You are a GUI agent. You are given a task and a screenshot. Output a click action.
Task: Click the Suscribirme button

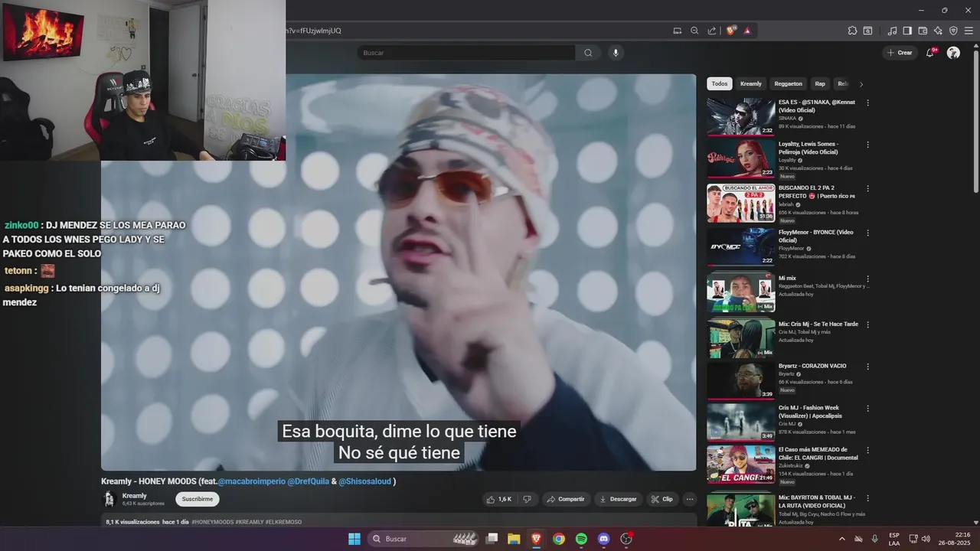tap(198, 499)
